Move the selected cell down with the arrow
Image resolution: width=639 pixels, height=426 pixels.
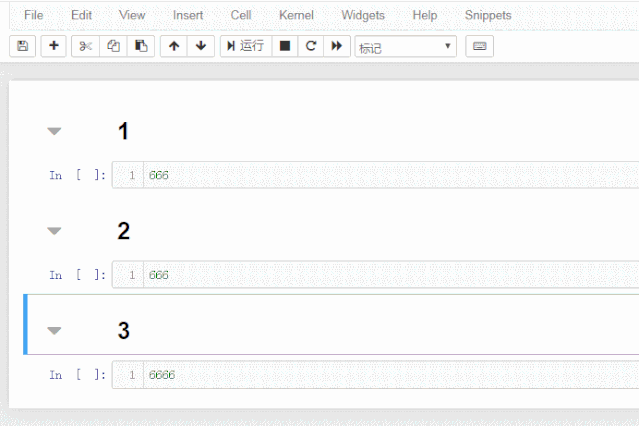tap(201, 46)
